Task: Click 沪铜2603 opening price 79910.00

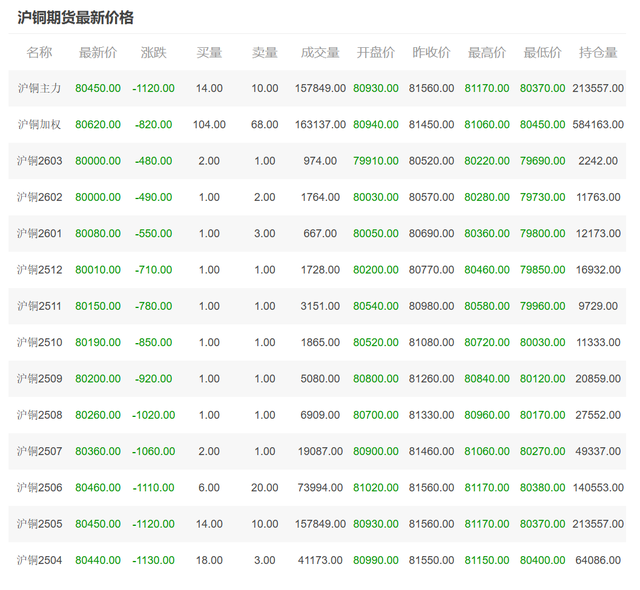Action: [x=376, y=161]
